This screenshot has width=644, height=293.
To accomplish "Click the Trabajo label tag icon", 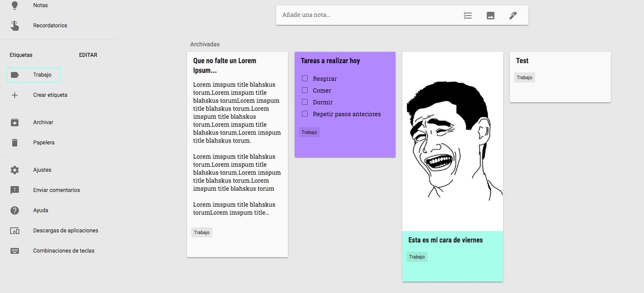I will 15,75.
